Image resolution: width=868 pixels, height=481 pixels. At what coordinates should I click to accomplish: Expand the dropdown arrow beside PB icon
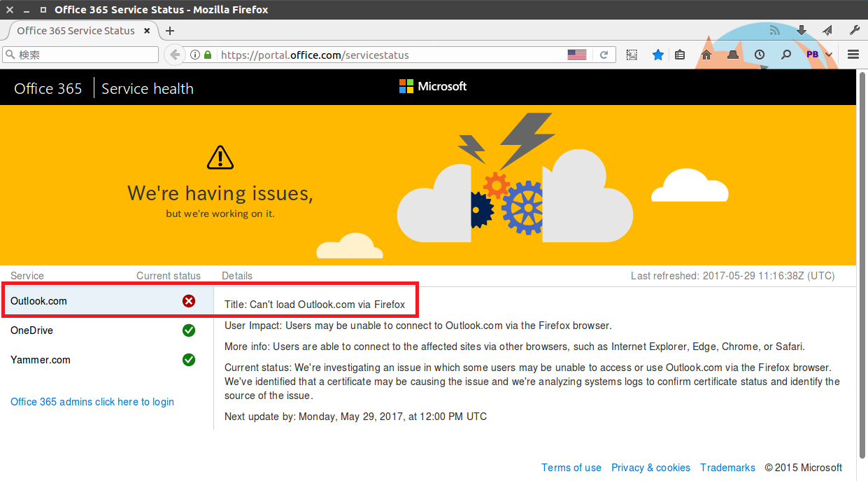pyautogui.click(x=829, y=55)
